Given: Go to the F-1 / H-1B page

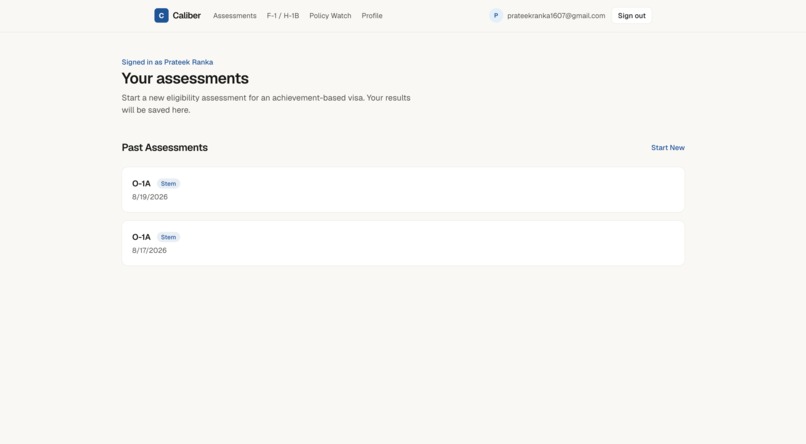Looking at the screenshot, I should tap(283, 16).
